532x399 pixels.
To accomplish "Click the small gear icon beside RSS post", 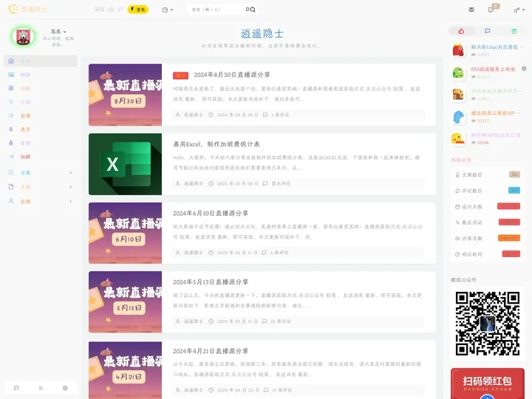I will [524, 69].
